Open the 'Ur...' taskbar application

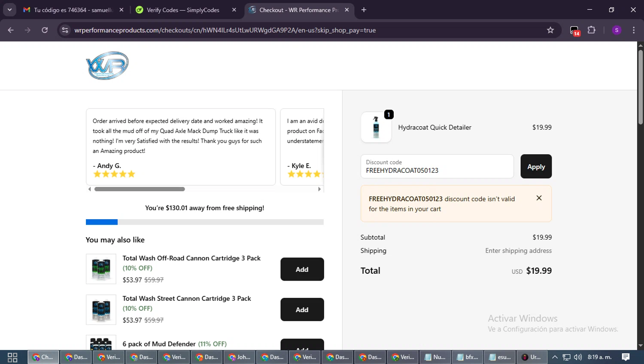[x=532, y=357]
